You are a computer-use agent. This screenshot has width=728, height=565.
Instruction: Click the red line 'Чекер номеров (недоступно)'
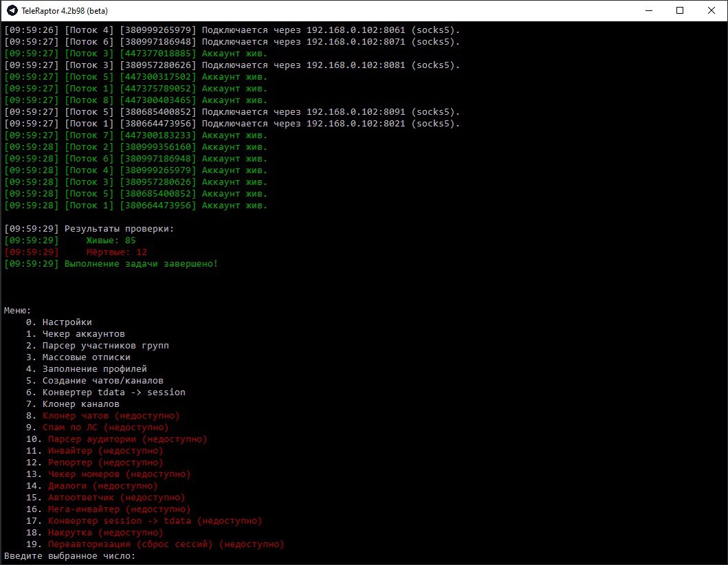click(x=120, y=474)
